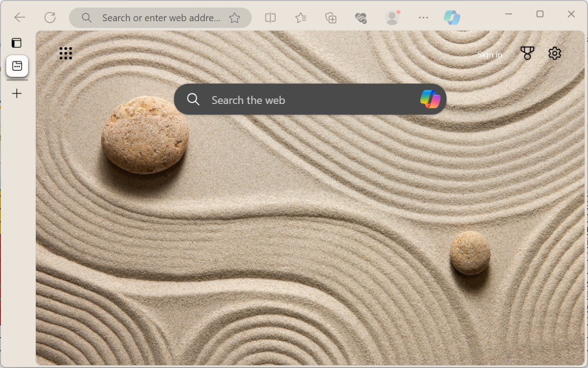The width and height of the screenshot is (588, 368).
Task: Add a new tab with plus icon
Action: pos(17,93)
